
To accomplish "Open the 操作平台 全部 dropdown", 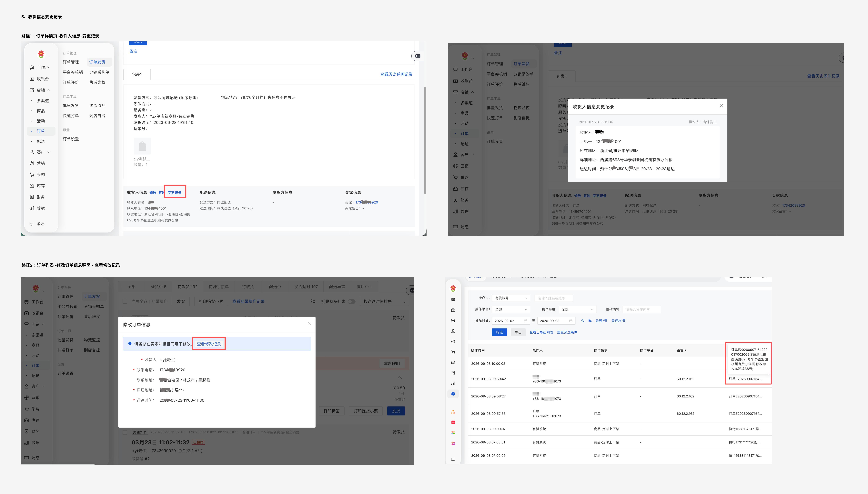I will click(511, 309).
